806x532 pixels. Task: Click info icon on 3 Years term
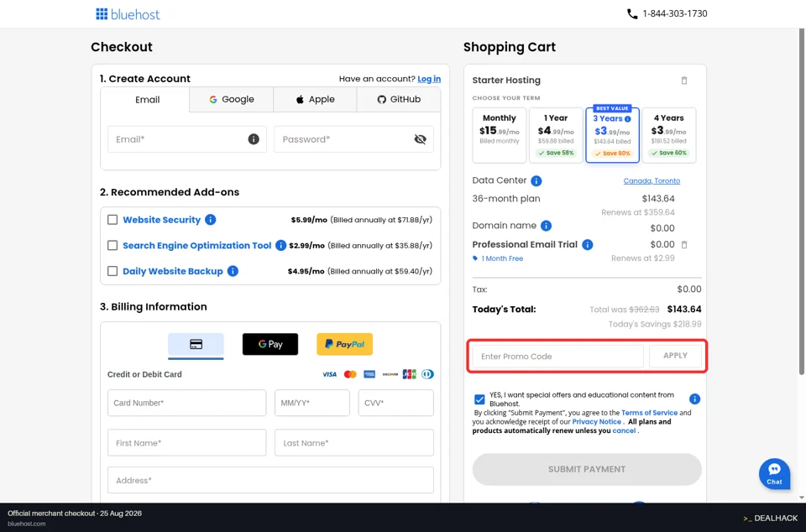click(x=628, y=118)
